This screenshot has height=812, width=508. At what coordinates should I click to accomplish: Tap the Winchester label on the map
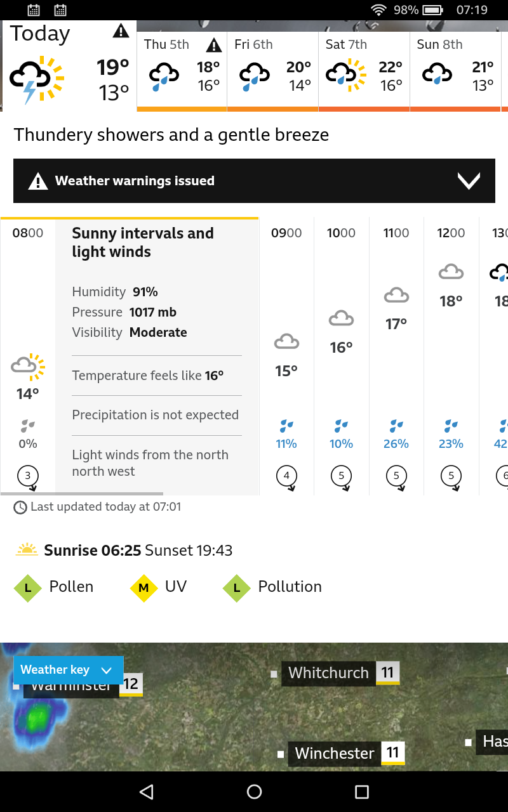[335, 754]
